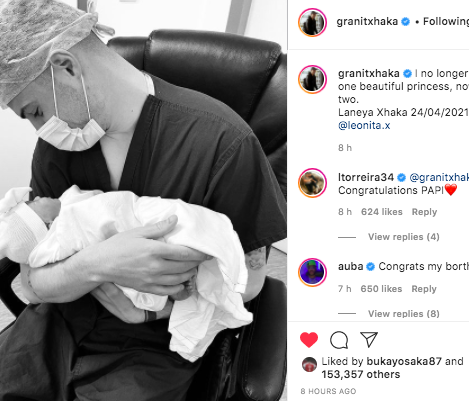Open auba profile avatar
The width and height of the screenshot is (469, 401).
point(312,272)
